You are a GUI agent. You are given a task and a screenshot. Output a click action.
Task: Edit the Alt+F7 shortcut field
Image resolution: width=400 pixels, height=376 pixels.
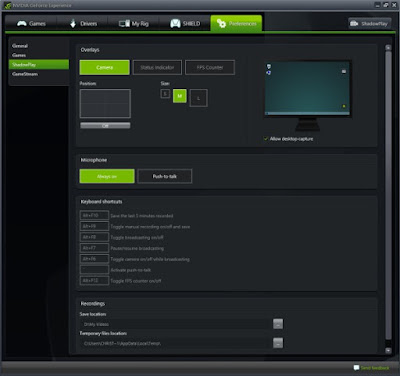(x=94, y=248)
